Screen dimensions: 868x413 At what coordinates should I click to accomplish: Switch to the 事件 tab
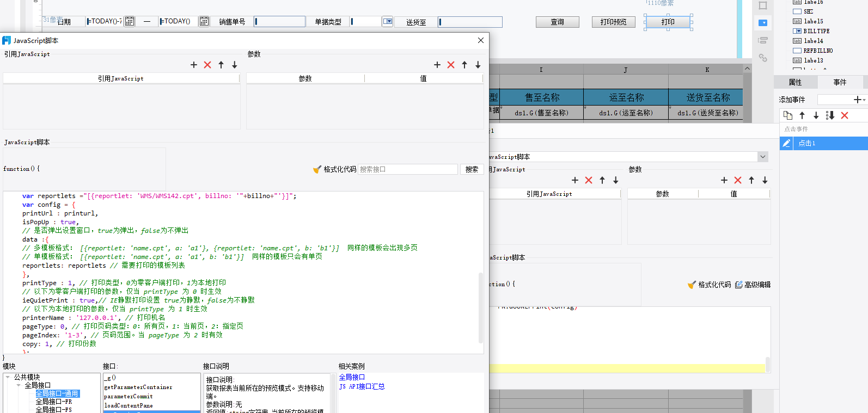tap(840, 82)
